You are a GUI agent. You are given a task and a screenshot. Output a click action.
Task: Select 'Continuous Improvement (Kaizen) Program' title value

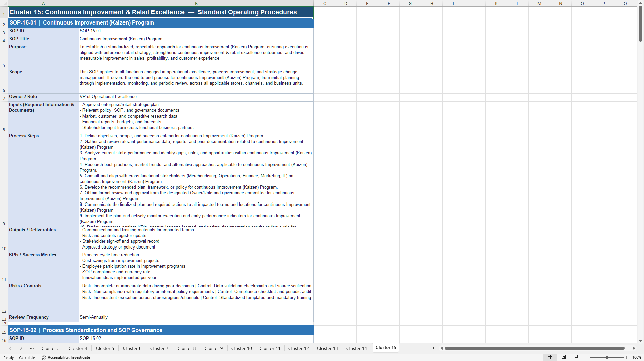click(196, 40)
